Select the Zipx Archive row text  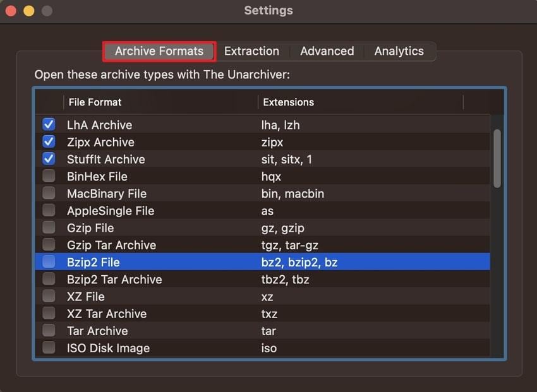pos(100,142)
